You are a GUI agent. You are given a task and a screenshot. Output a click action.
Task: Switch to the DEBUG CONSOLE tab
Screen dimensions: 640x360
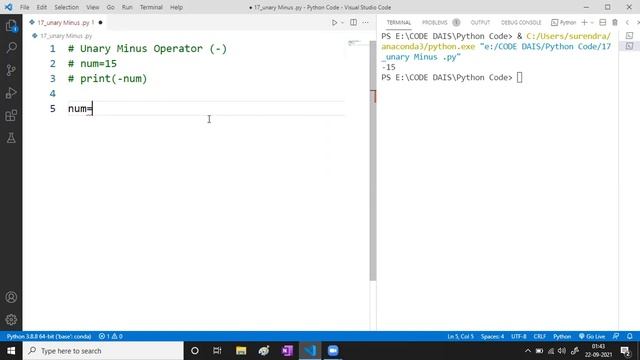pos(521,22)
